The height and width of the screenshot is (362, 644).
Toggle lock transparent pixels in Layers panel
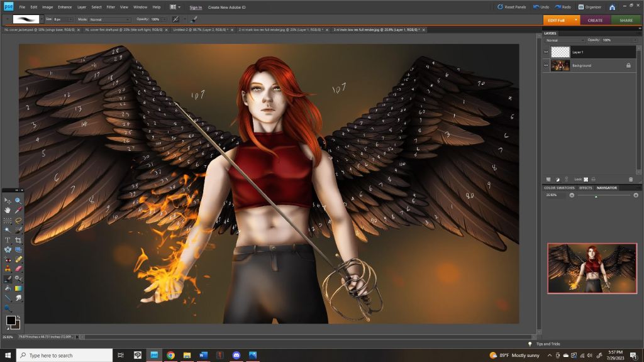point(586,179)
